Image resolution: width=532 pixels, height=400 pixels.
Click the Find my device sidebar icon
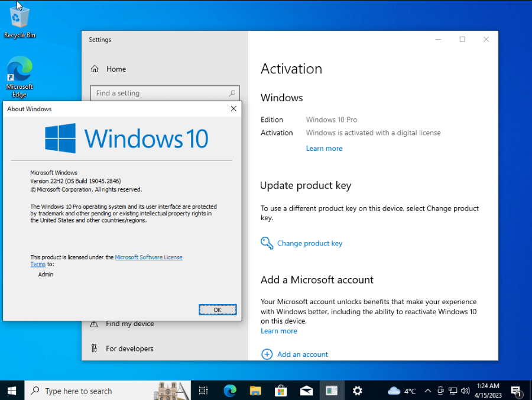point(94,324)
